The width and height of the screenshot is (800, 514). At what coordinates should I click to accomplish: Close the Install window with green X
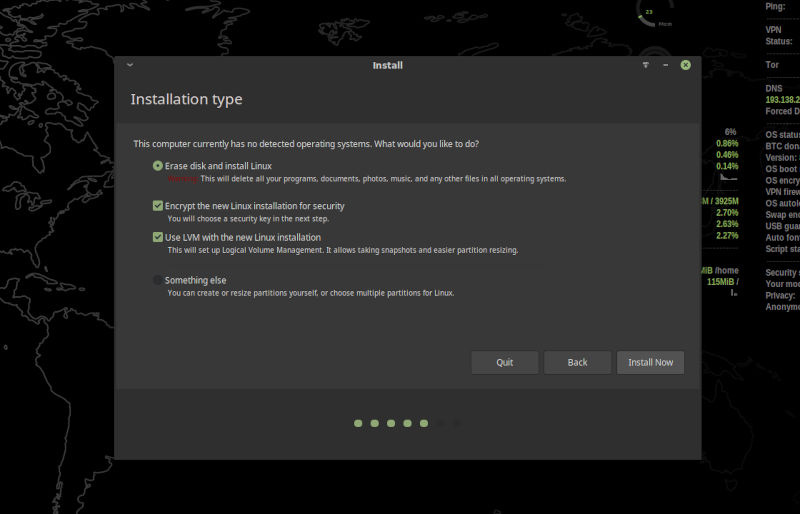(686, 65)
